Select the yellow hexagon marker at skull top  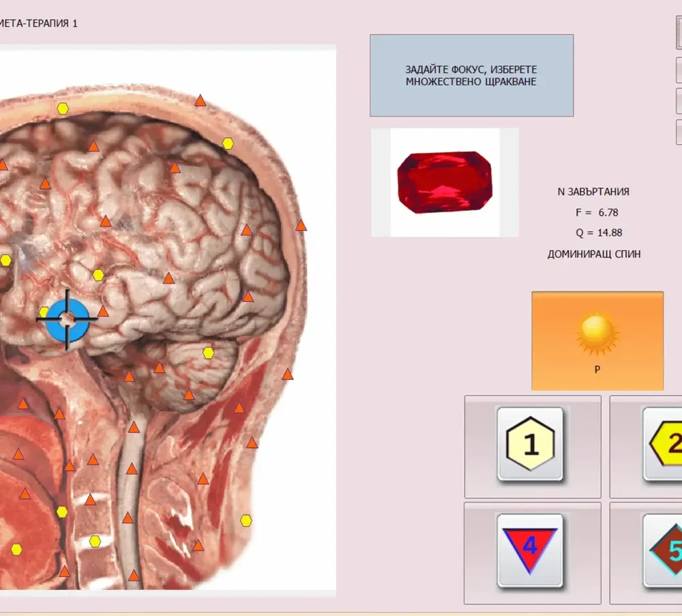[63, 108]
